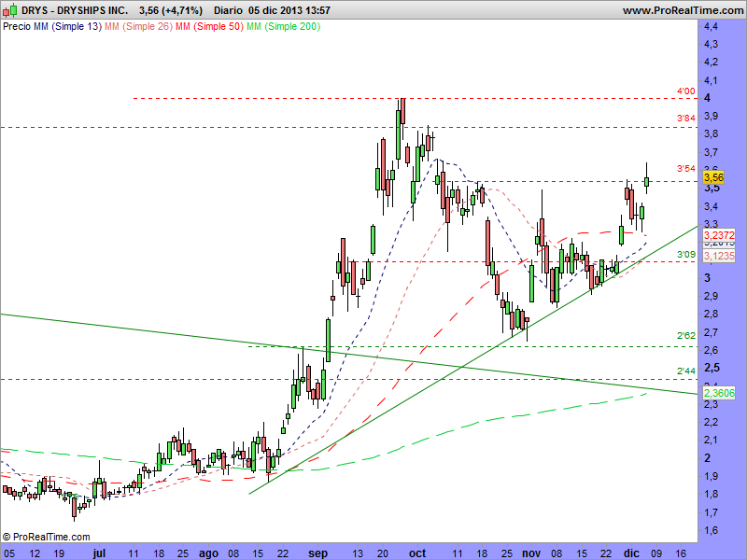Click the 2,2 price axis label
This screenshot has height=560, width=747.
point(711,423)
